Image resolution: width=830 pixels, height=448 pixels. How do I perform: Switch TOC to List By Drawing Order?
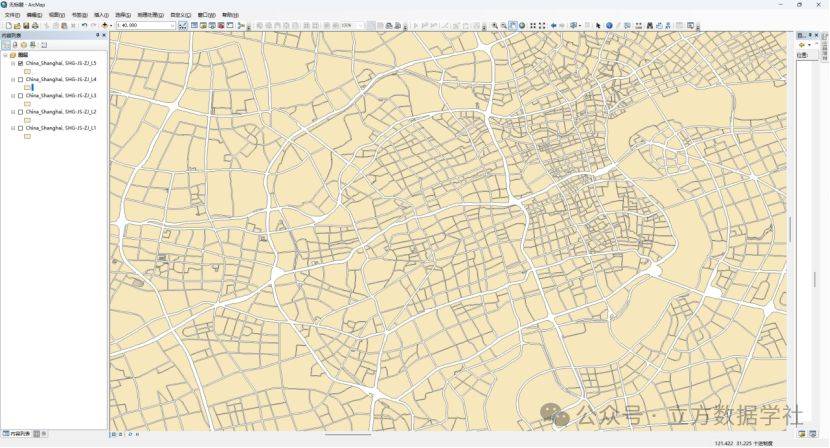(x=6, y=44)
